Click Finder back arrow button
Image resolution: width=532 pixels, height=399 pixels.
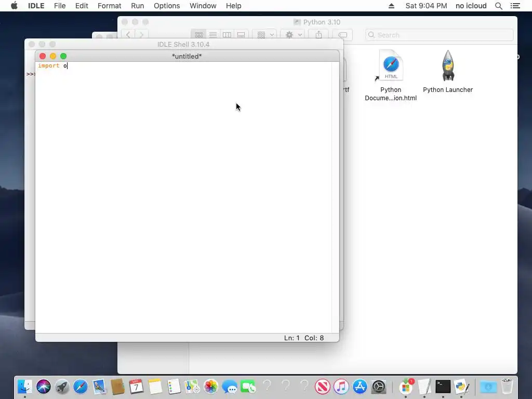coord(128,35)
